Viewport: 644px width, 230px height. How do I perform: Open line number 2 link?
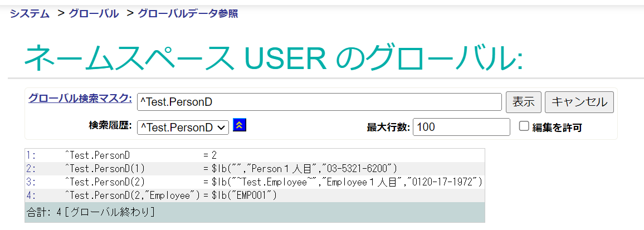[31, 168]
